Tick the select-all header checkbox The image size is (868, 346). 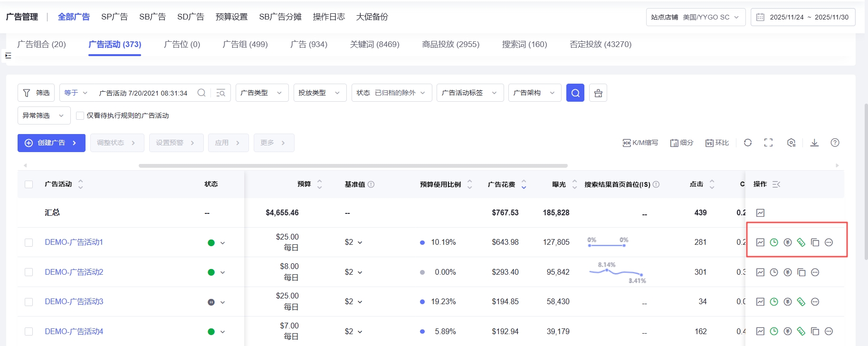pyautogui.click(x=29, y=184)
